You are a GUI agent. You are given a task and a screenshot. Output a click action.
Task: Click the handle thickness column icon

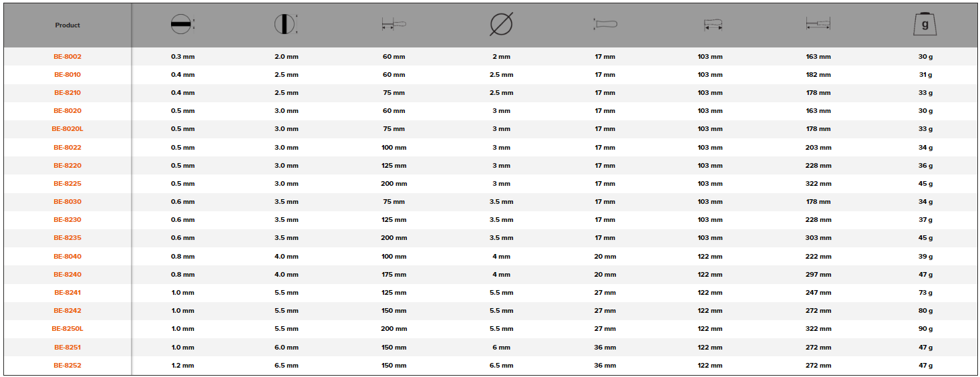pos(605,25)
